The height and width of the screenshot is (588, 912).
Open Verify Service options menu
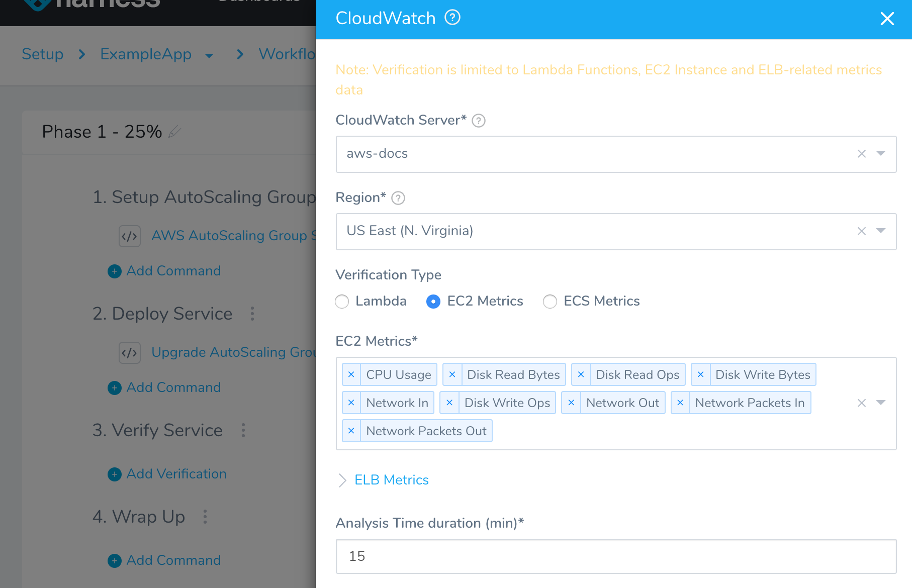(243, 431)
